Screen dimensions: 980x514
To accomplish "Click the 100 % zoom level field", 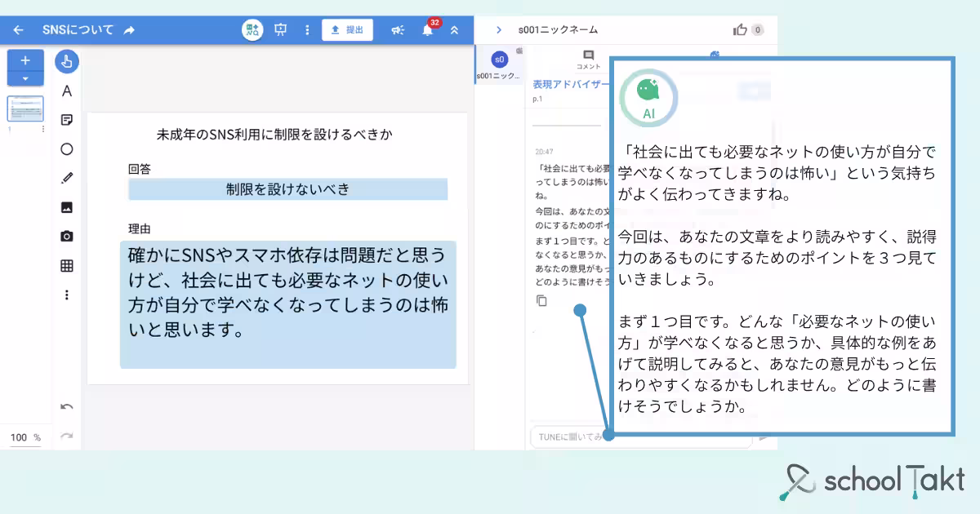I will tap(25, 438).
